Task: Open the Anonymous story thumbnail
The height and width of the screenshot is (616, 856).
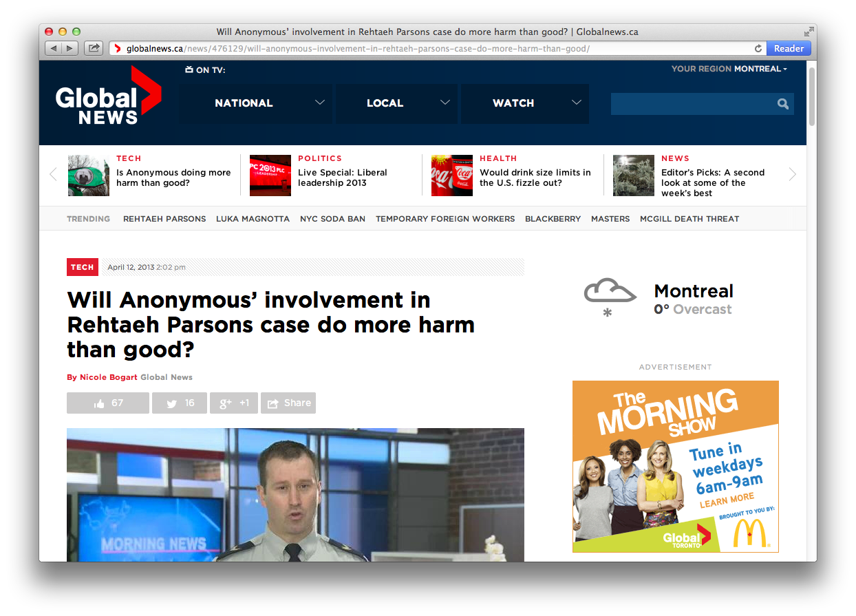Action: pyautogui.click(x=89, y=176)
